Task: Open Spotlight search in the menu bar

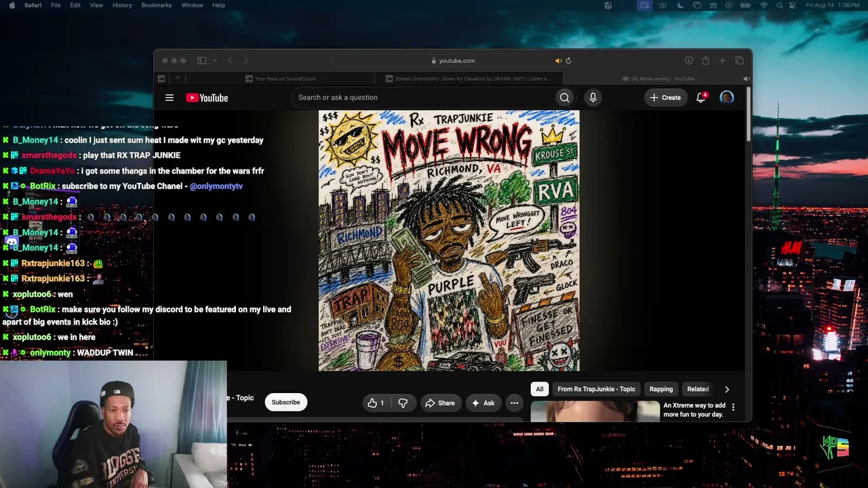Action: [x=780, y=5]
